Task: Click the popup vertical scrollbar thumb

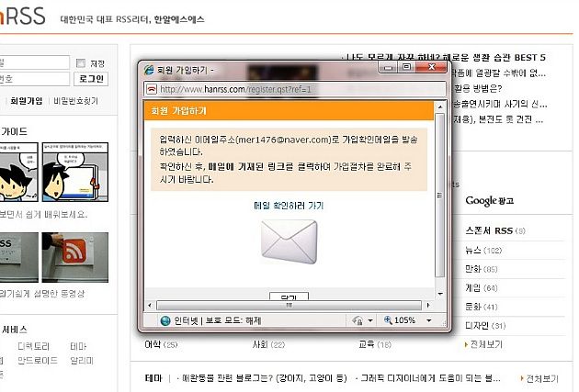Action: (x=440, y=195)
